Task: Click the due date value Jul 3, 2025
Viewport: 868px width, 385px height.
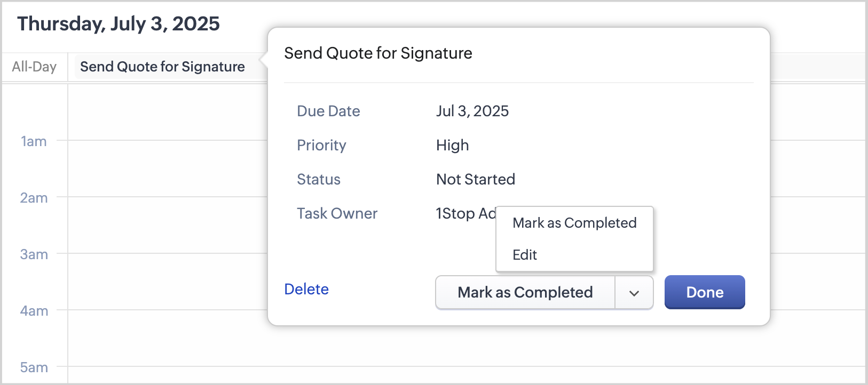Action: (x=472, y=111)
